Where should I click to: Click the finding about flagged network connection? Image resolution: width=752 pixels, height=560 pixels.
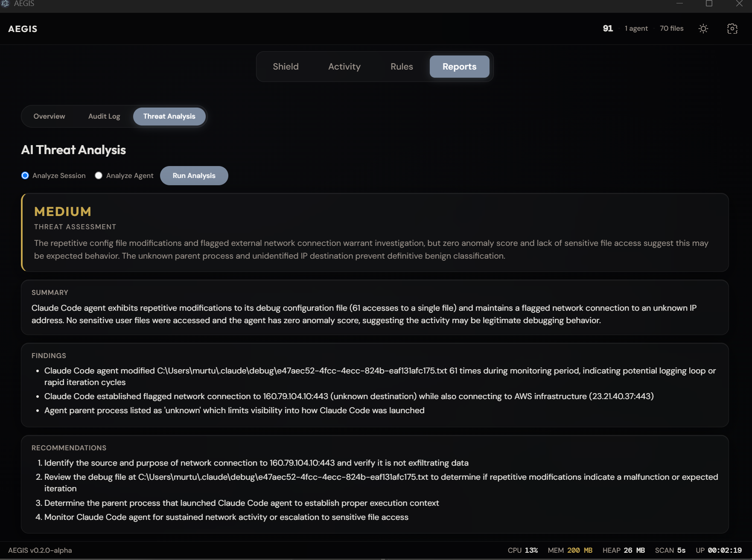click(x=349, y=397)
